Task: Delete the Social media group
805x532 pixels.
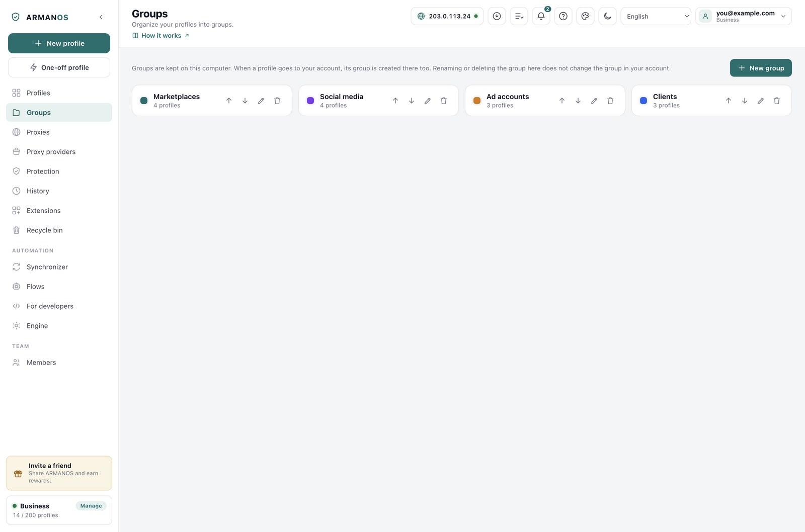Action: 444,101
